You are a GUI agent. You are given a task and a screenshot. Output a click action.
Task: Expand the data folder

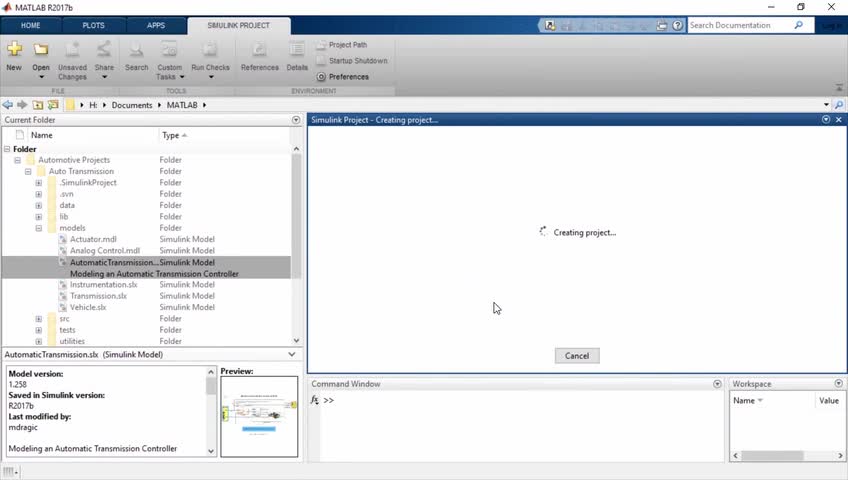point(38,205)
